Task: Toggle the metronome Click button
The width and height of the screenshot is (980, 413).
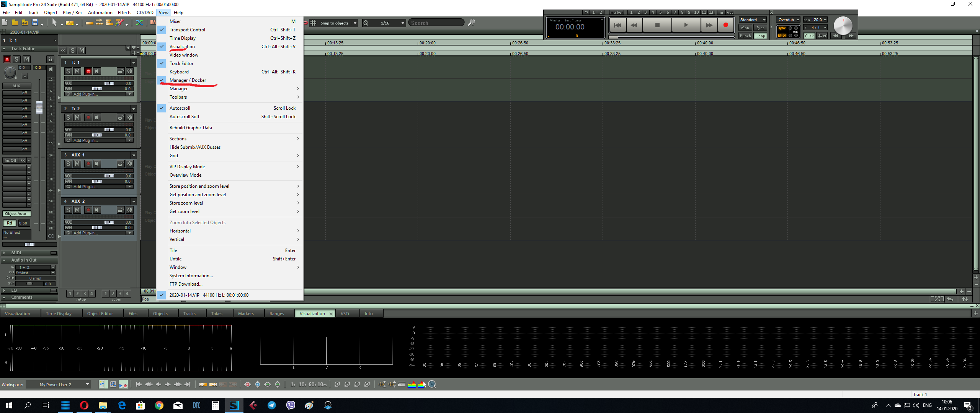Action: (809, 36)
